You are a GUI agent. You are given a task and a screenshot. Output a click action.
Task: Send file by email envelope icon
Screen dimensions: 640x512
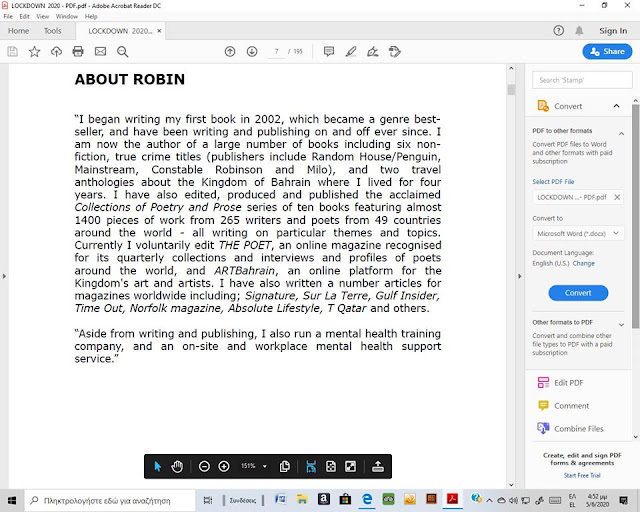pos(100,51)
